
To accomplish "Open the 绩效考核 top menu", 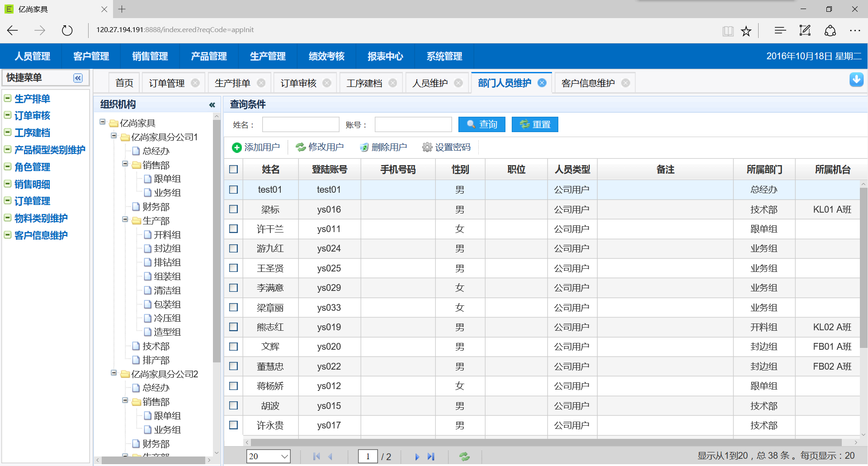I will click(x=326, y=56).
